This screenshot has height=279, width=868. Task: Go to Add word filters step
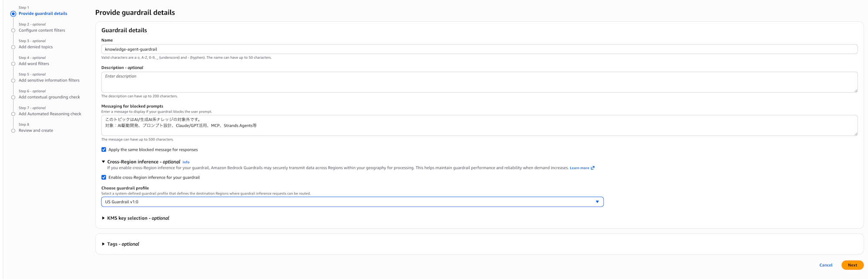[x=34, y=64]
